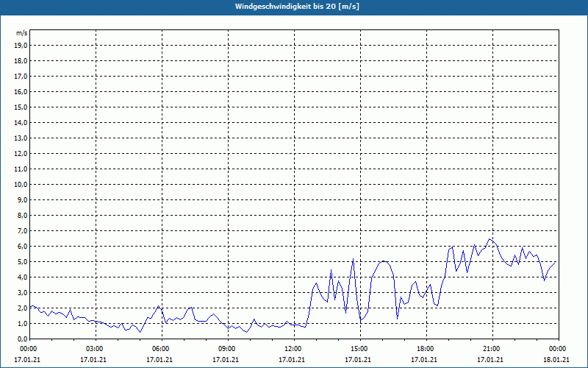Image resolution: width=588 pixels, height=368 pixels.
Task: Select the 5,0 y-axis label
Action: [22, 262]
